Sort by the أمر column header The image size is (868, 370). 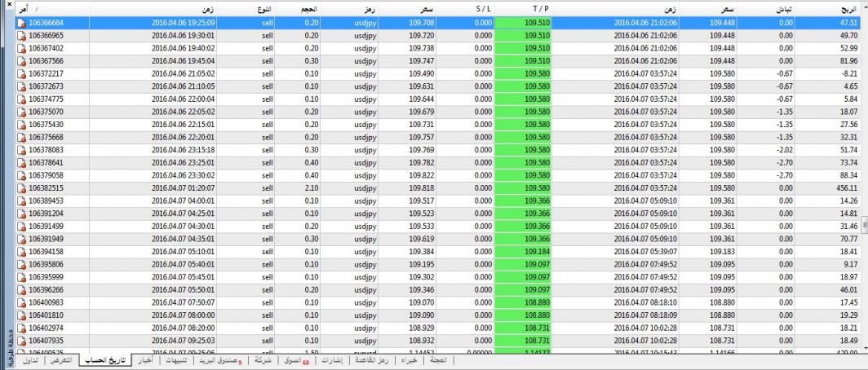[x=52, y=10]
